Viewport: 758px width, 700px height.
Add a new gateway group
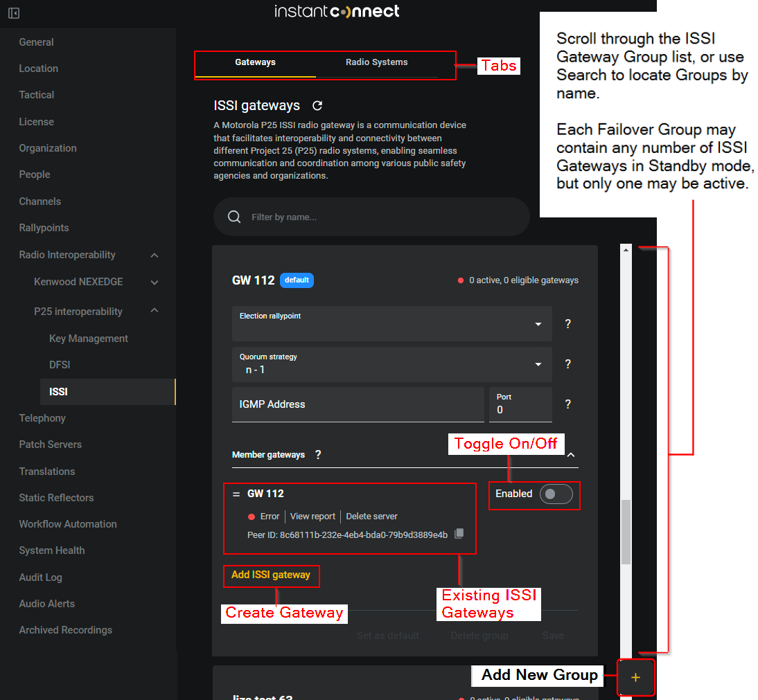pyautogui.click(x=635, y=677)
